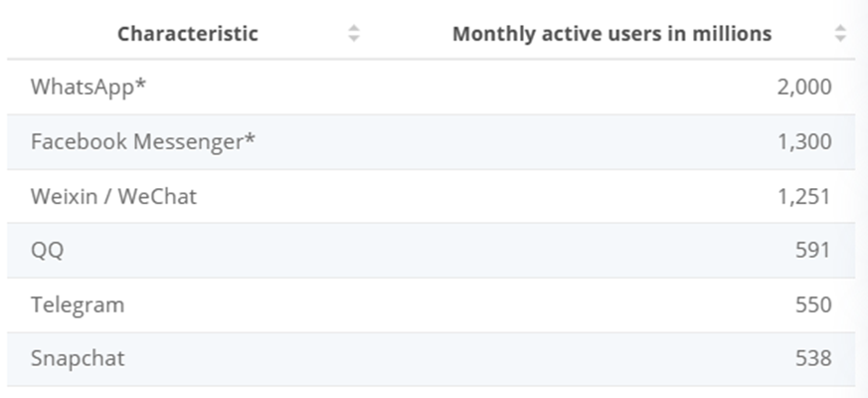Screen dimensions: 868x398
Task: Click the 538 value in Snapchat row
Action: tap(813, 358)
